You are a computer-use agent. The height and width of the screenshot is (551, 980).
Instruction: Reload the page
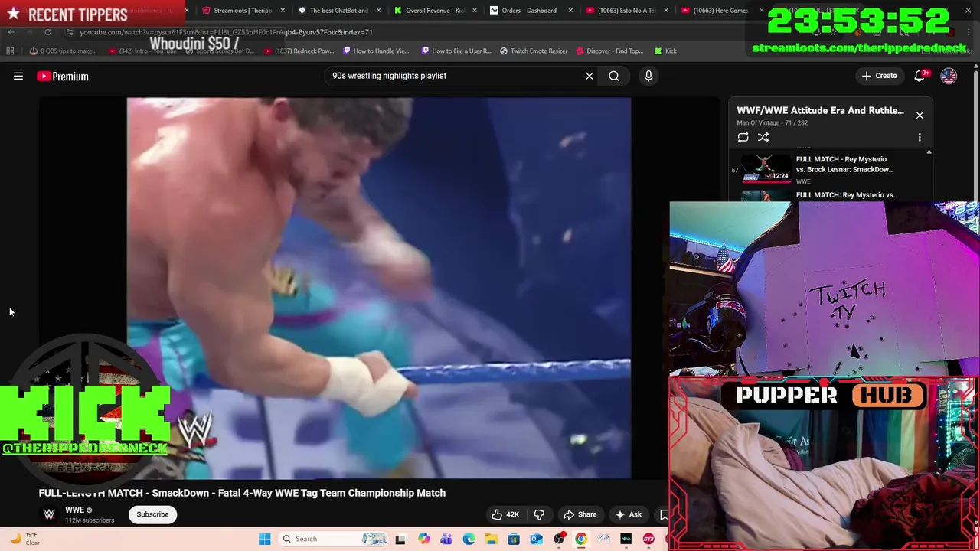pyautogui.click(x=47, y=32)
